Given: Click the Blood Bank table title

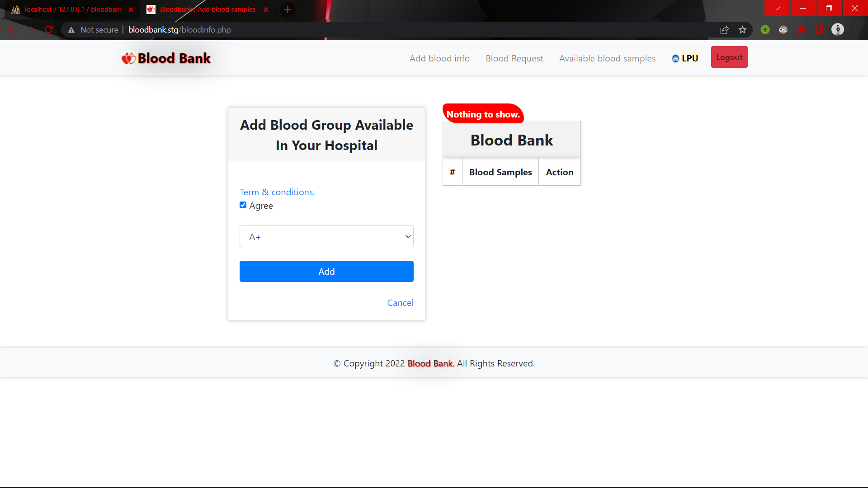Looking at the screenshot, I should (512, 140).
